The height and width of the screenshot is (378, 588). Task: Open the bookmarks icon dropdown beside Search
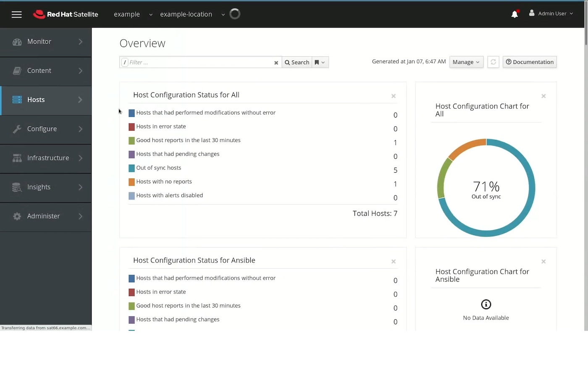point(320,62)
